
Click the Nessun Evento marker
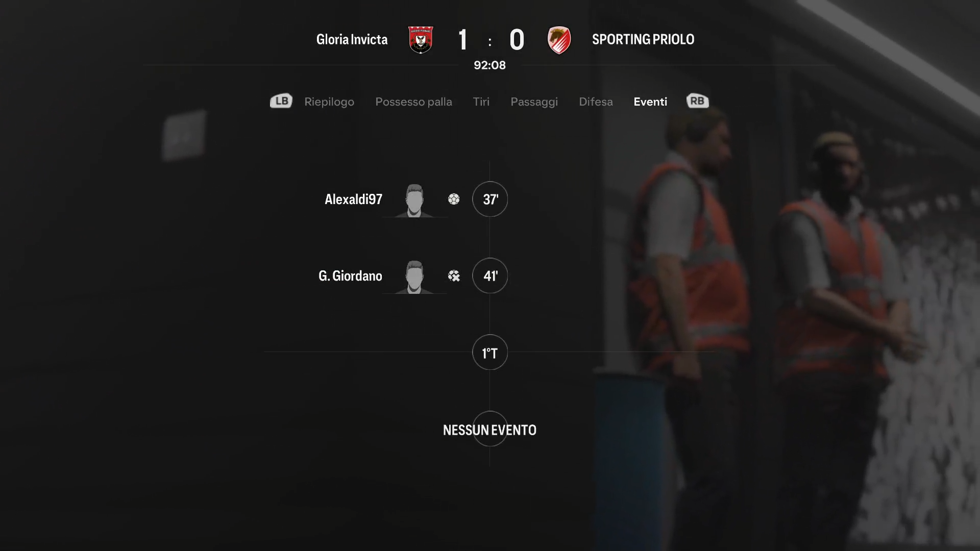(x=490, y=430)
